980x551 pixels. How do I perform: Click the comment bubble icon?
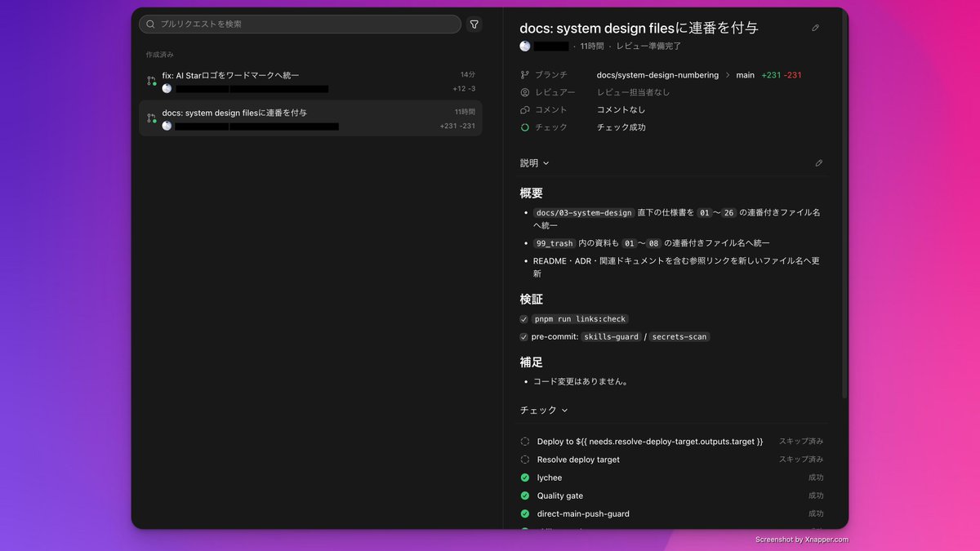click(x=525, y=110)
